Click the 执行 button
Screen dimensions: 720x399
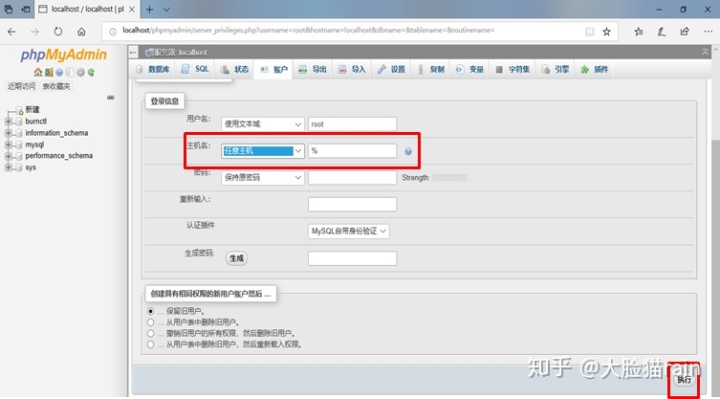point(684,380)
